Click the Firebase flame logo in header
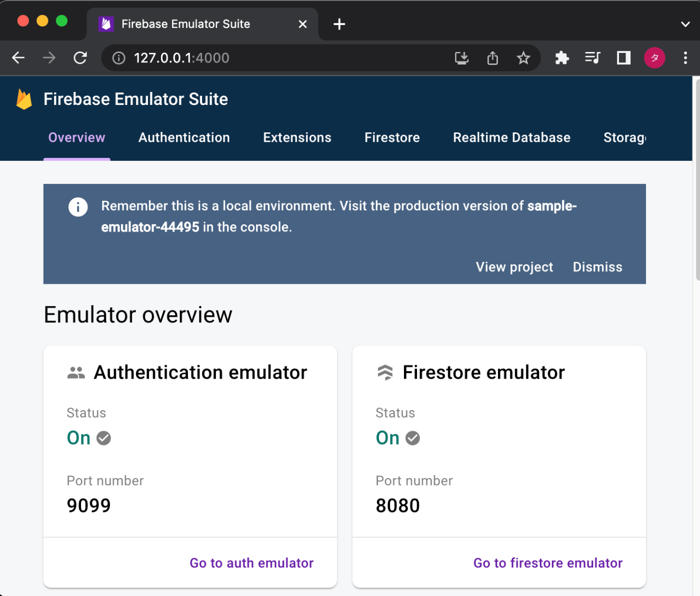Screen dimensions: 700x596 [24, 99]
